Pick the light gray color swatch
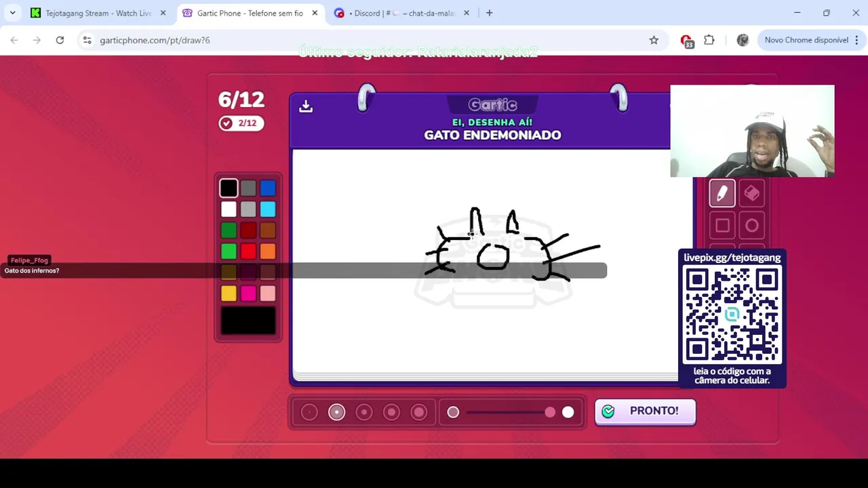The height and width of the screenshot is (488, 868). pyautogui.click(x=248, y=209)
